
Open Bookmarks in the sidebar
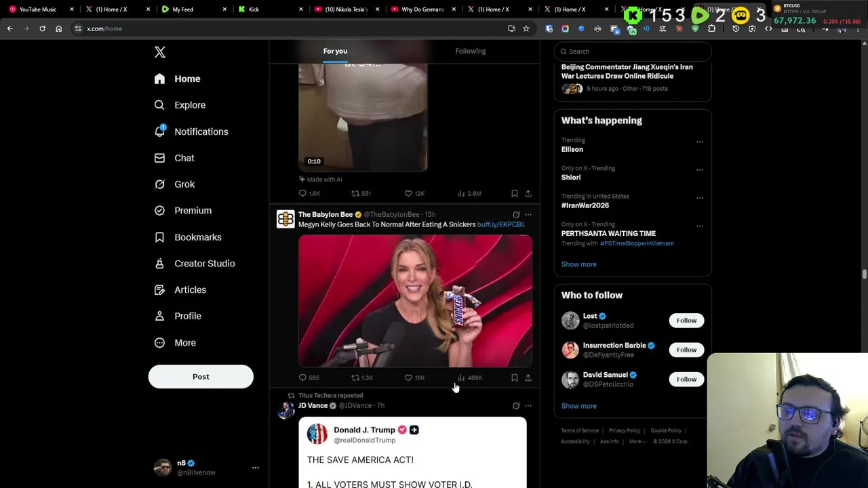point(189,237)
